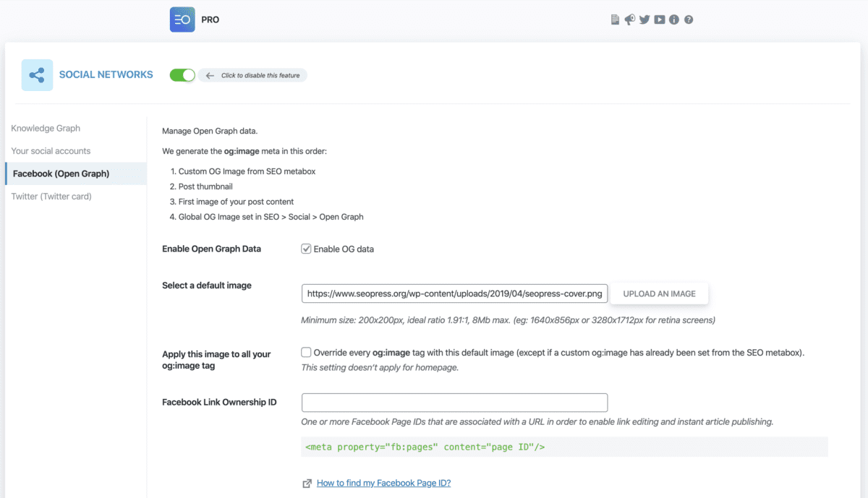Open the info circle icon
Viewport: 868px width, 498px height.
coord(674,20)
